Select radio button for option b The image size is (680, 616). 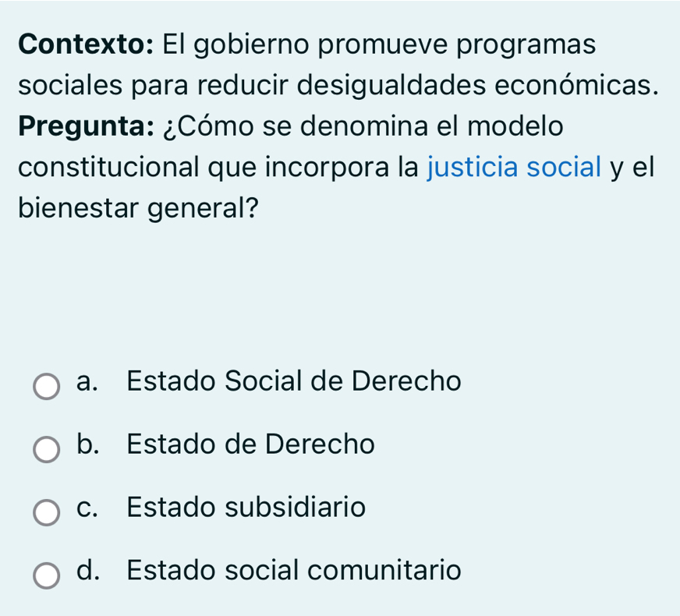47,450
